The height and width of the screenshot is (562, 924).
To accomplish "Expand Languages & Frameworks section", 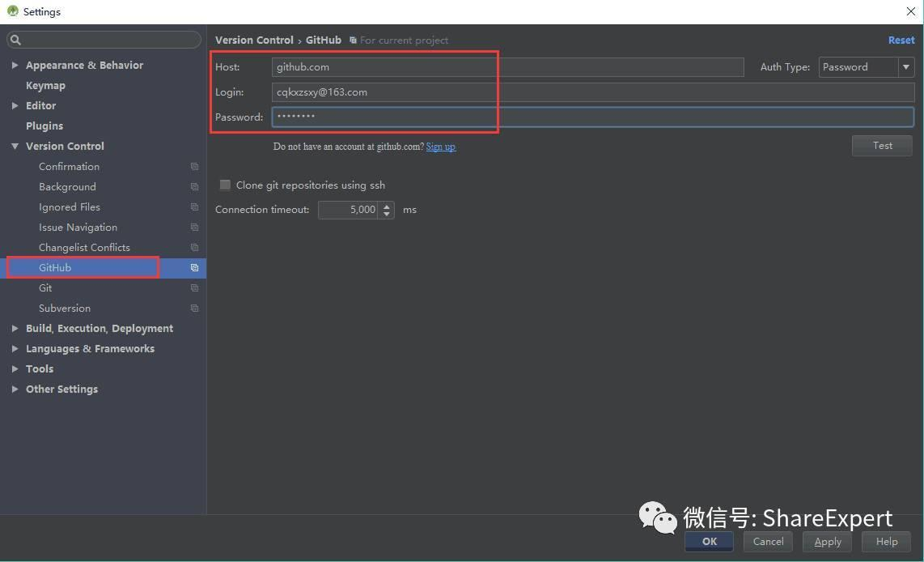I will tap(15, 348).
